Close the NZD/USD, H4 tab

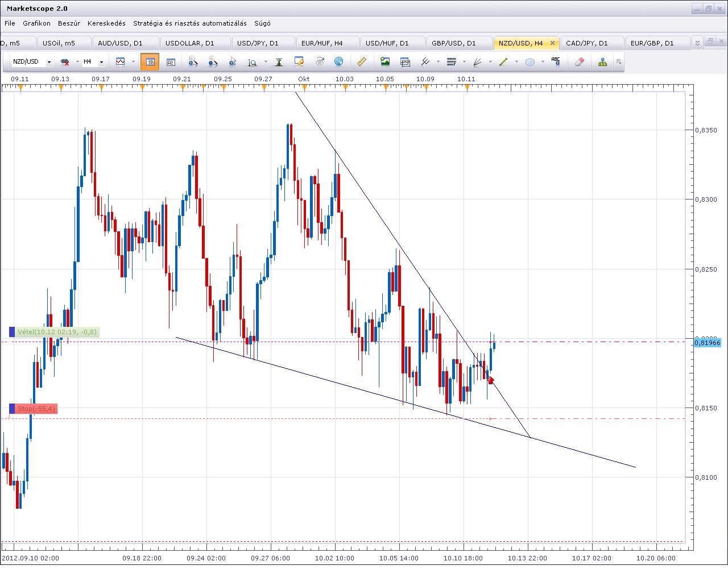tap(552, 43)
